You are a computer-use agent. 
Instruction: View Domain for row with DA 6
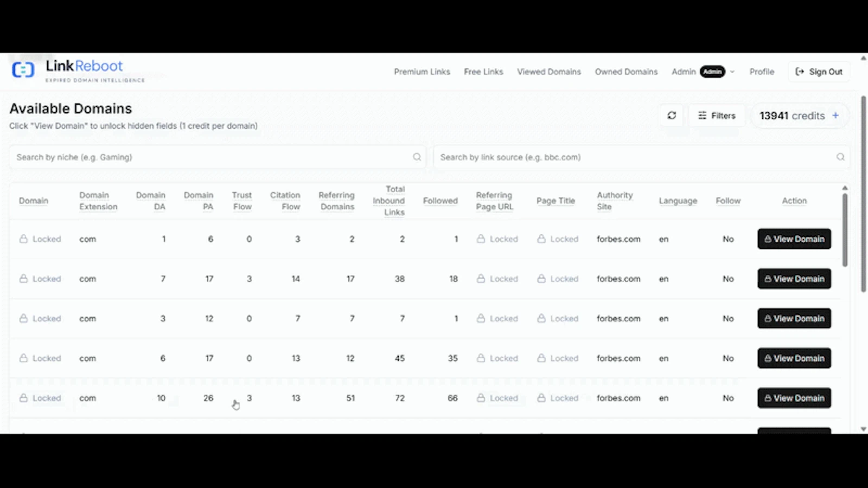[x=794, y=358]
